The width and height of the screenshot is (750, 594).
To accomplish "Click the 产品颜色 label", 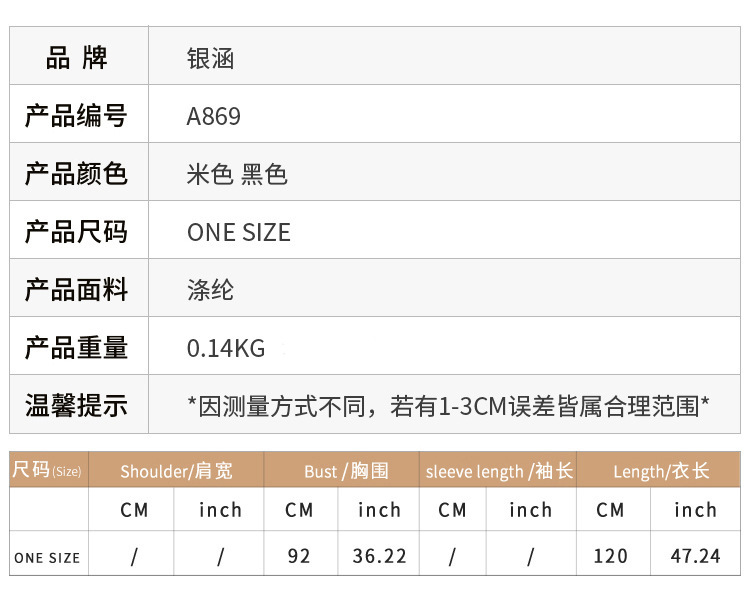I will tap(77, 175).
